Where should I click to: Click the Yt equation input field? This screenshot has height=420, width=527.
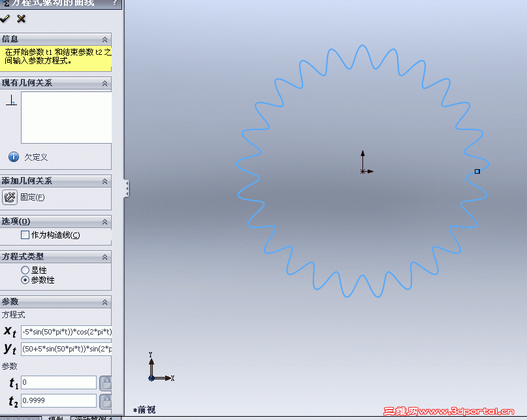pos(66,349)
